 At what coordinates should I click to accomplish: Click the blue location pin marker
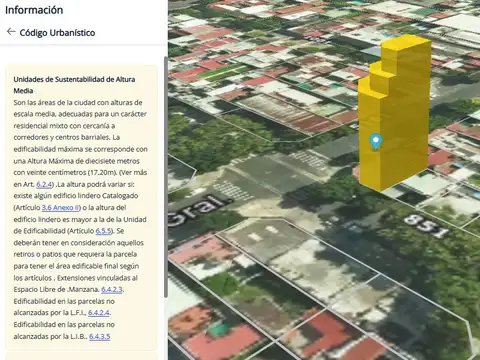click(x=376, y=142)
